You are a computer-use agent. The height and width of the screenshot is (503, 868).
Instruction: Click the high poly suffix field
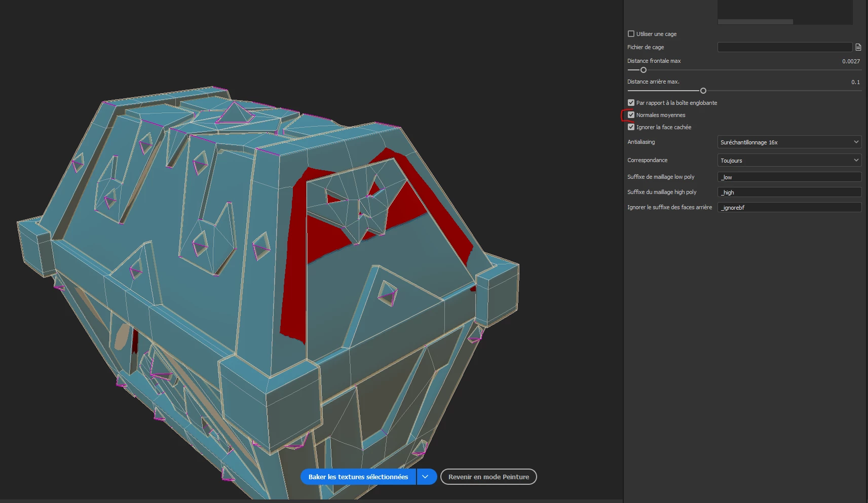(x=789, y=192)
